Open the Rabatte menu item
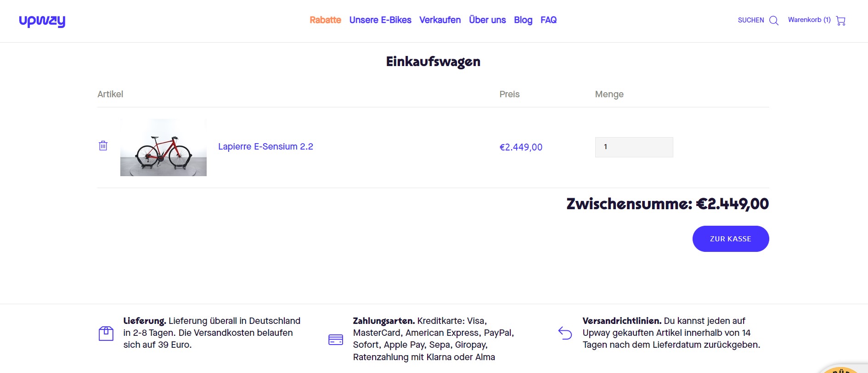Viewport: 868px width, 373px height. click(x=325, y=20)
